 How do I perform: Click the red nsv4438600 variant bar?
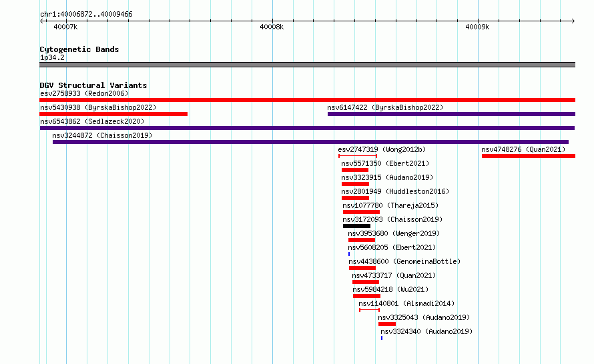point(362,268)
